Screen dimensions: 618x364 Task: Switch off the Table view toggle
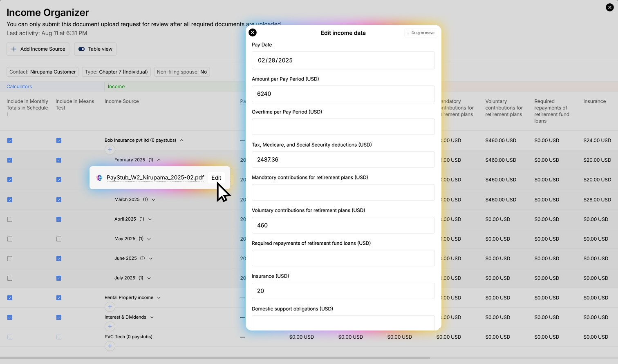tap(82, 49)
